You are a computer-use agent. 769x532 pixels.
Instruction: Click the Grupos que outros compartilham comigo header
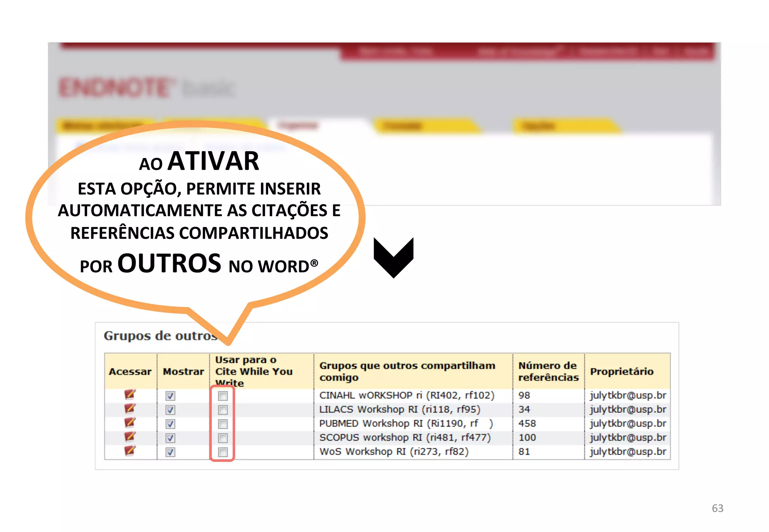point(407,371)
